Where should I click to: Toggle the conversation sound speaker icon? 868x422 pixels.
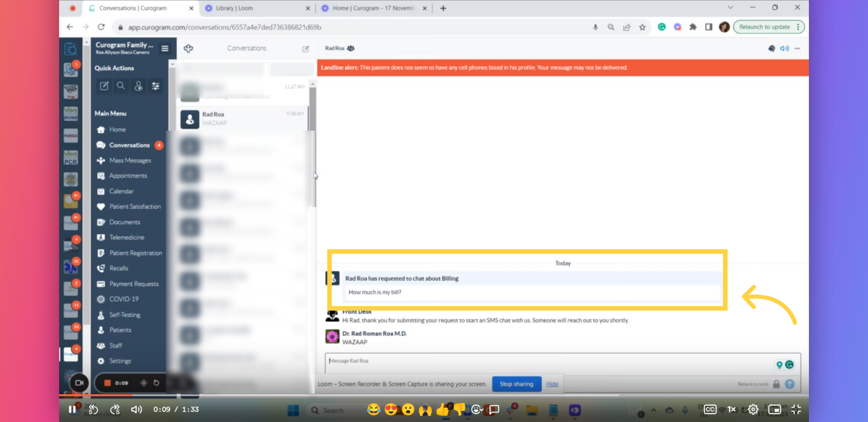click(784, 48)
